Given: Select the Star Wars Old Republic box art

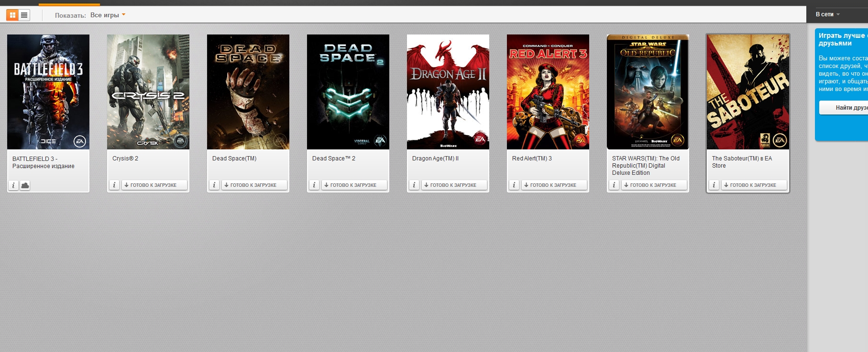Looking at the screenshot, I should pos(648,92).
